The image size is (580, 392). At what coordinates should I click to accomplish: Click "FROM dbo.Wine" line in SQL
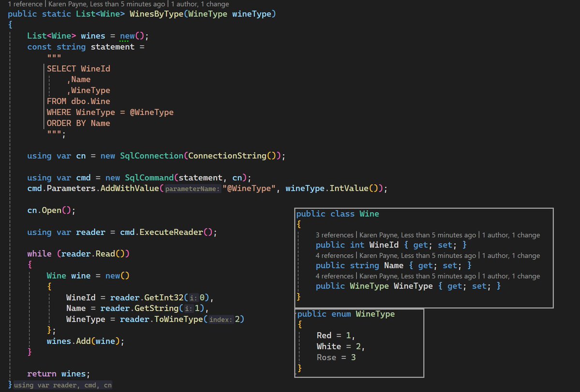(78, 101)
